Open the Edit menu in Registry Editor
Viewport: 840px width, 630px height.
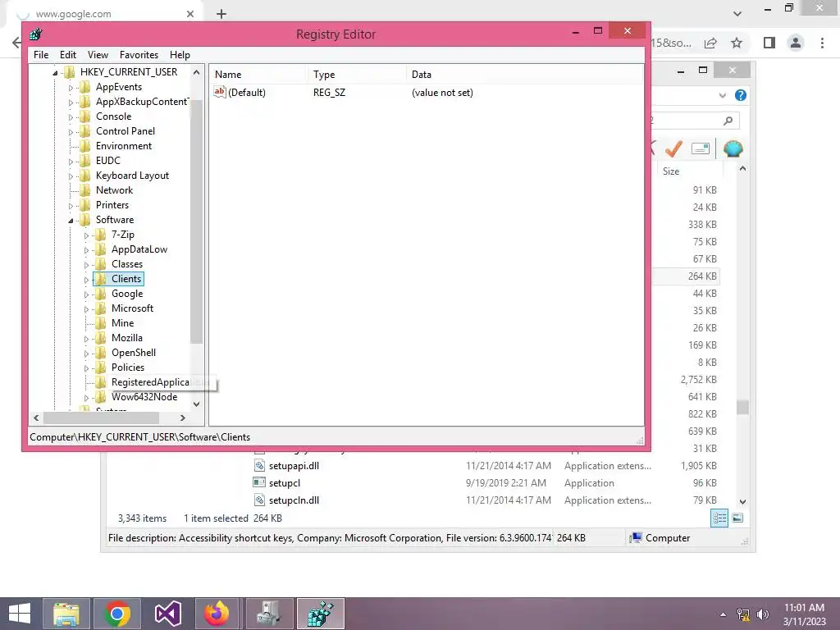(x=67, y=55)
